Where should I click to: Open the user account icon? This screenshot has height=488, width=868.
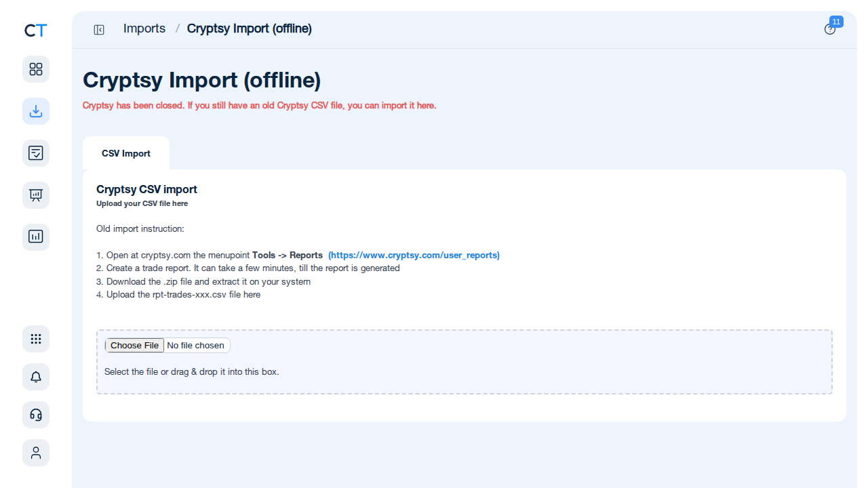[36, 453]
